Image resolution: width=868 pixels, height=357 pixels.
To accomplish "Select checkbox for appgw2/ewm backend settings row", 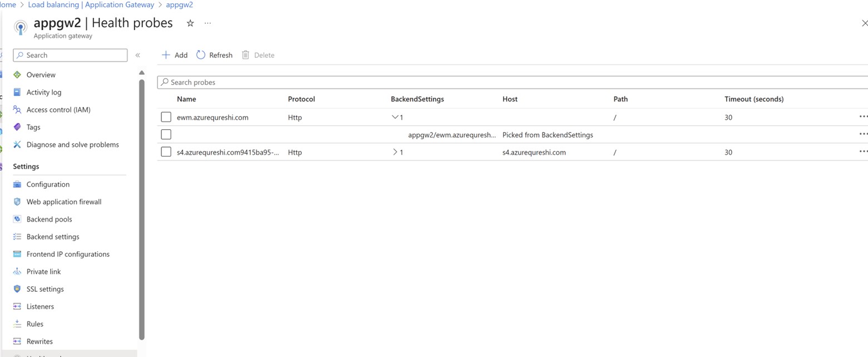I will pos(166,134).
